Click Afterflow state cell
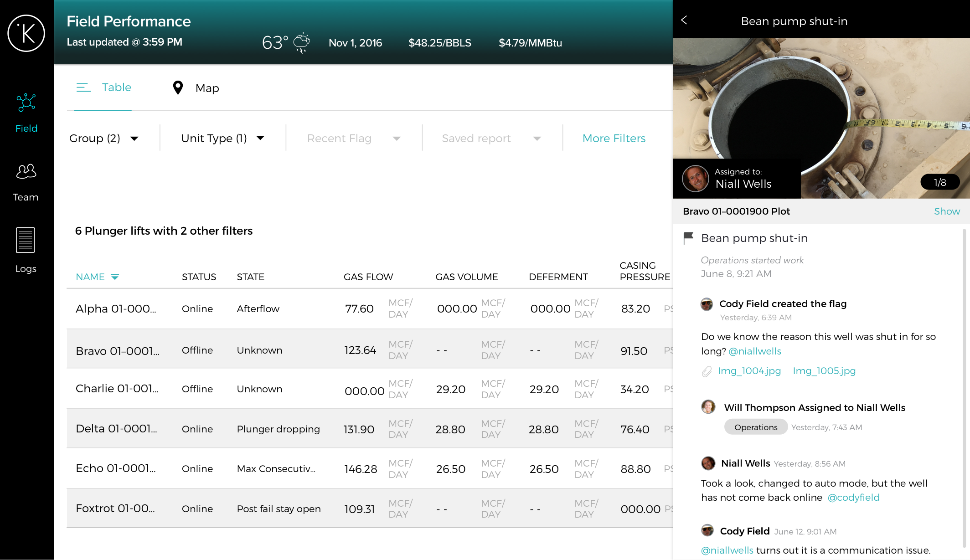Screen dimensions: 970x560 (258, 309)
